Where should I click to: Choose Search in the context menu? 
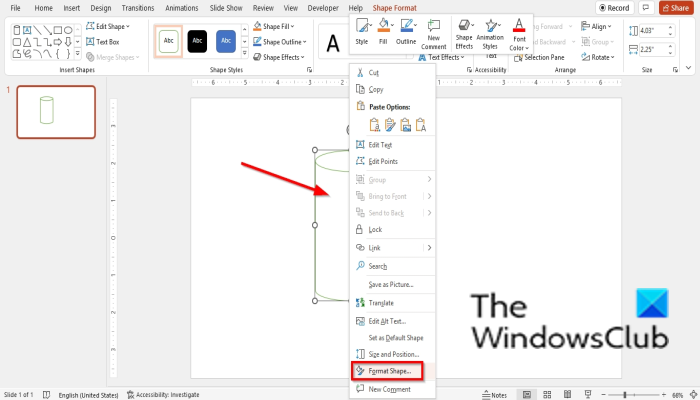tap(393, 266)
